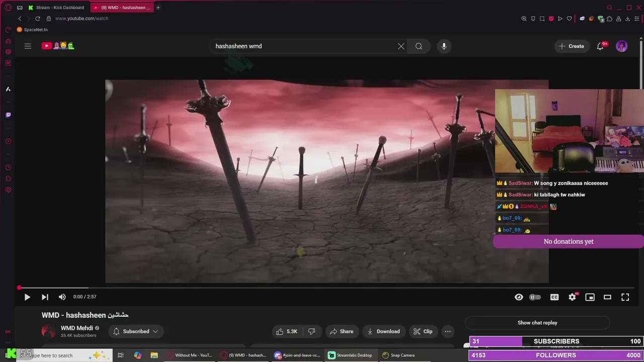Viewport: 644px width, 362px height.
Task: Open the SpaceNet.tn bookmark
Action: pyautogui.click(x=32, y=30)
